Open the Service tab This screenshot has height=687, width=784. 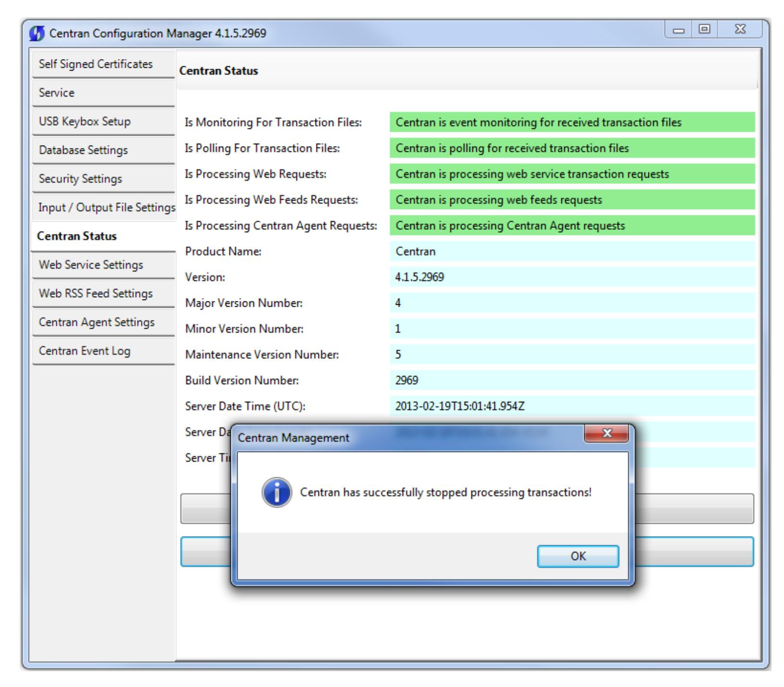click(x=103, y=93)
